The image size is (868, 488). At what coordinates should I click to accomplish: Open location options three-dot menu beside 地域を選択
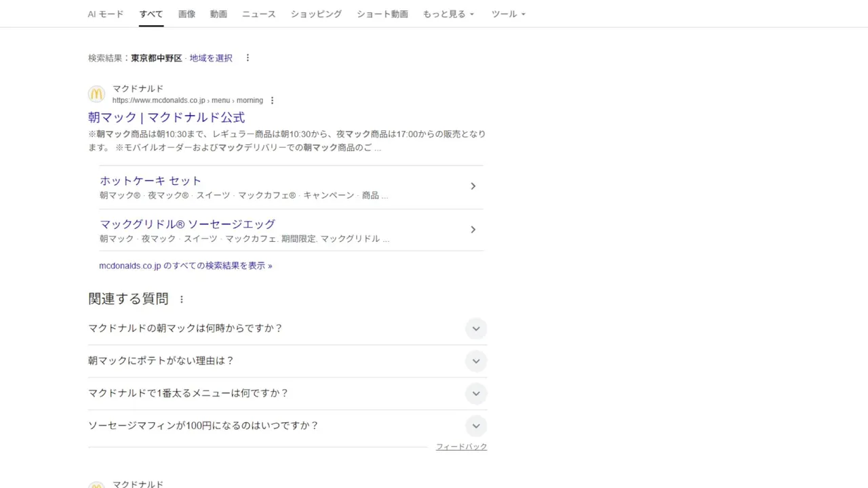(248, 58)
